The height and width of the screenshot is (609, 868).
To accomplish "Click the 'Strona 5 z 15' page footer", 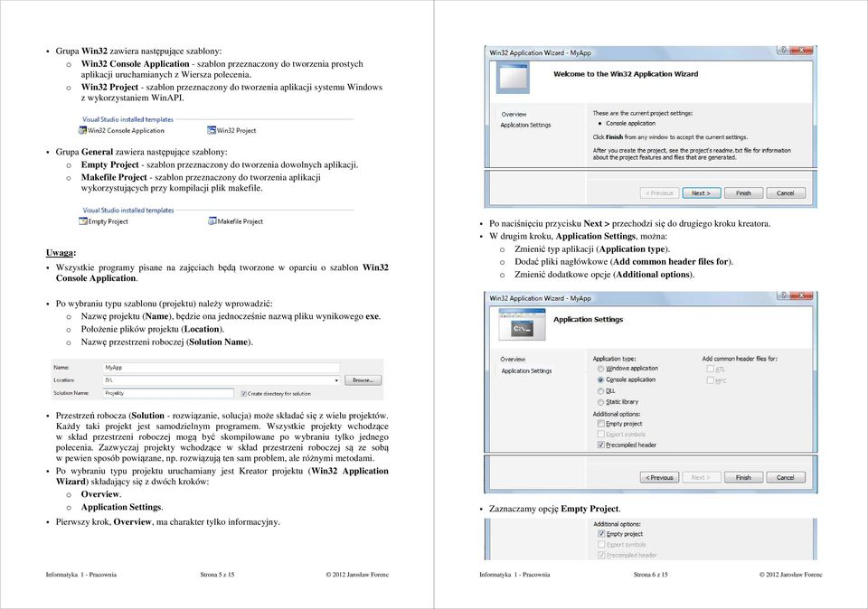I will point(217,575).
